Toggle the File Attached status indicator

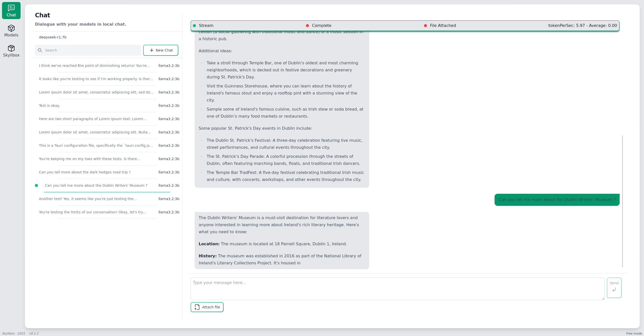coord(425,25)
